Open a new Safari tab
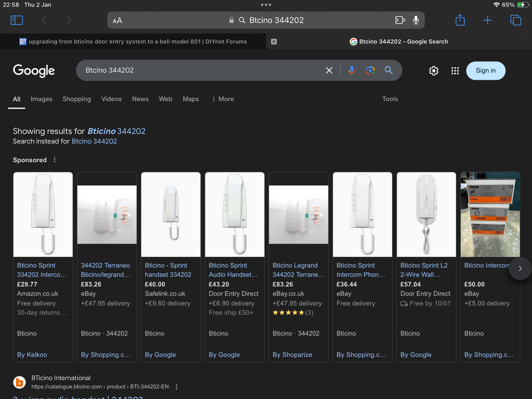Viewport: 532px width, 399px height. pyautogui.click(x=487, y=20)
